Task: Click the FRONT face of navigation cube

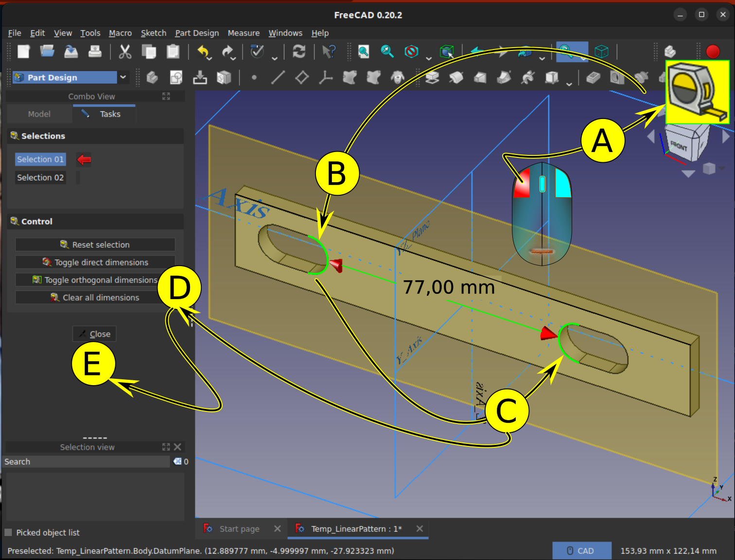Action: point(679,145)
